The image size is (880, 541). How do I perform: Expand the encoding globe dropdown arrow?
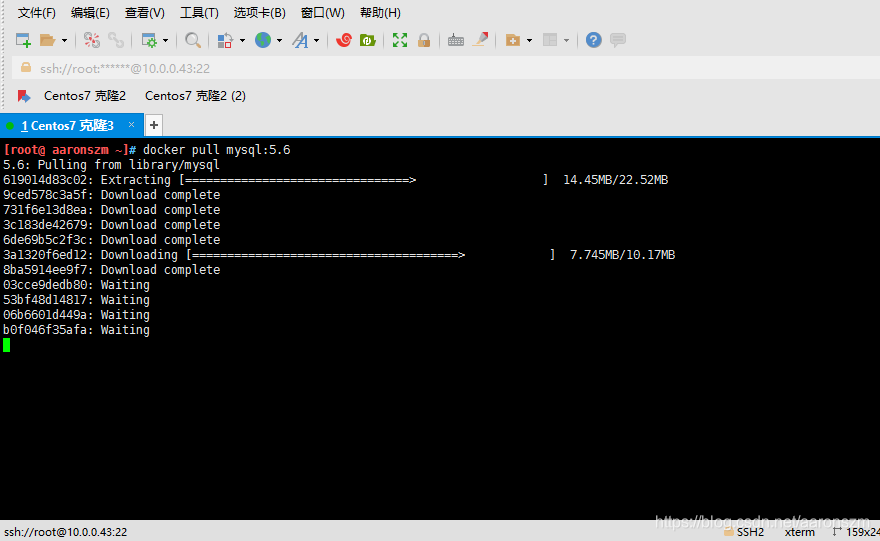(279, 40)
